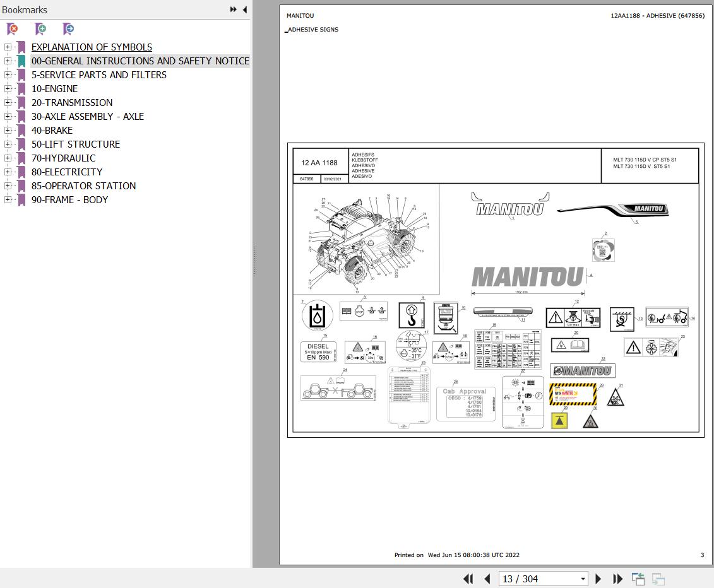Open the page number dropdown
This screenshot has height=588, width=714.
pyautogui.click(x=584, y=579)
